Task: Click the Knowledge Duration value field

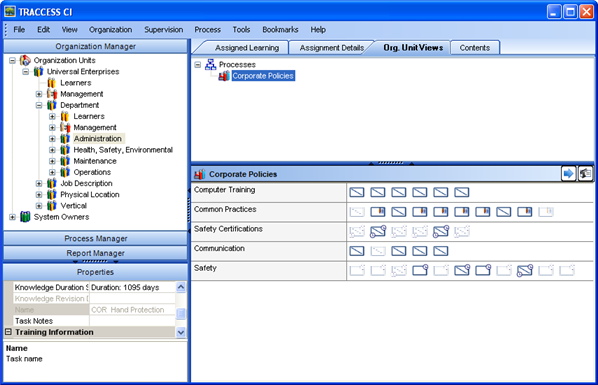Action: [132, 287]
